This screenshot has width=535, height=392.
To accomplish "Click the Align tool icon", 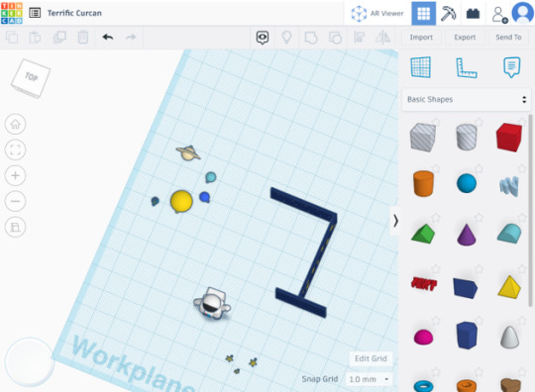I will point(359,37).
